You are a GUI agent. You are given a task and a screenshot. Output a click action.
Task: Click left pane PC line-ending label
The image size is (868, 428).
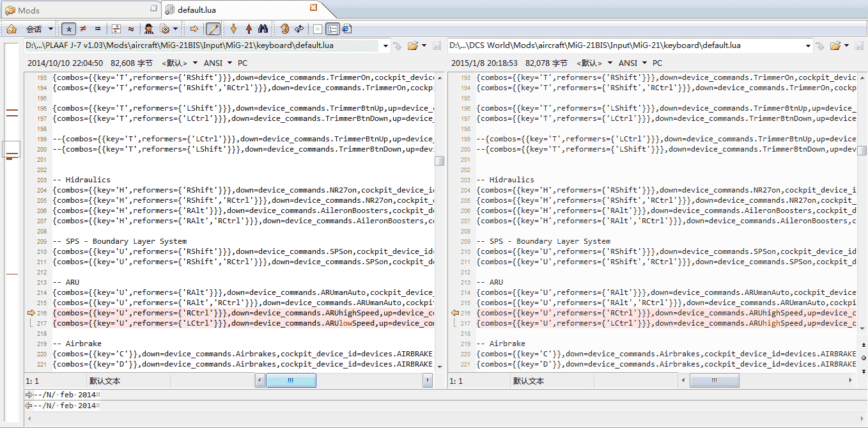click(242, 63)
